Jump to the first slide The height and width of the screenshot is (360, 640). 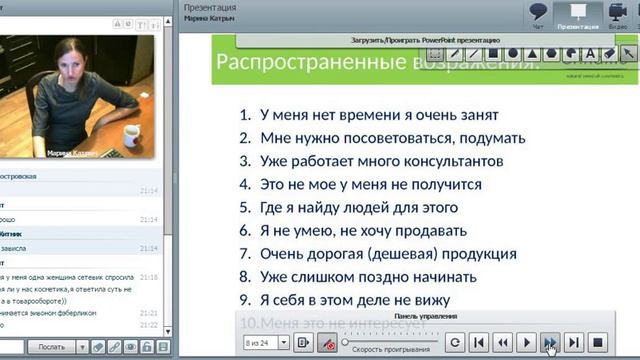479,342
